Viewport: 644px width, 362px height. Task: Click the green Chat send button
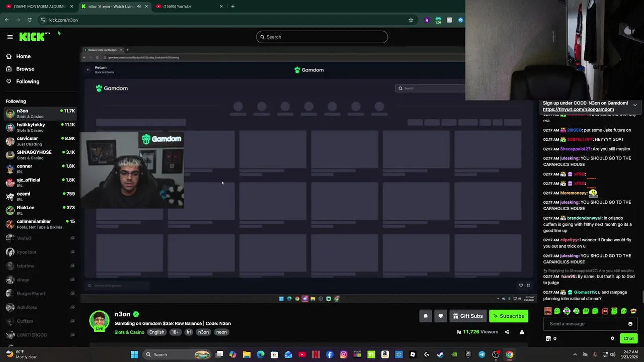pyautogui.click(x=628, y=338)
